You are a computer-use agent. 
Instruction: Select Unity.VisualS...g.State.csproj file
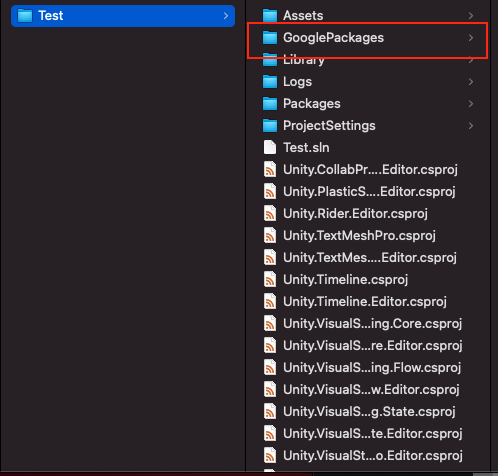368,412
